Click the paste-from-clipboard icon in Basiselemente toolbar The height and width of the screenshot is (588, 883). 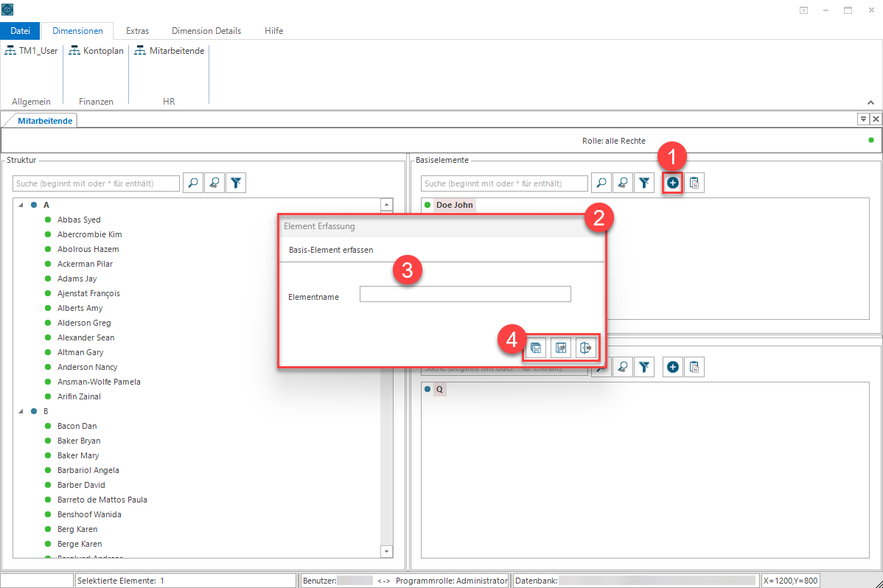[x=694, y=183]
